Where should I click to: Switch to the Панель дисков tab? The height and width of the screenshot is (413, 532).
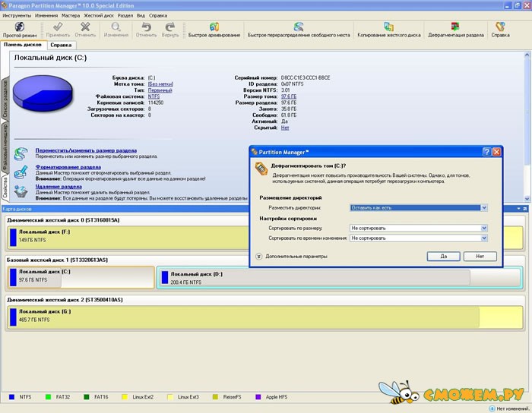(23, 45)
